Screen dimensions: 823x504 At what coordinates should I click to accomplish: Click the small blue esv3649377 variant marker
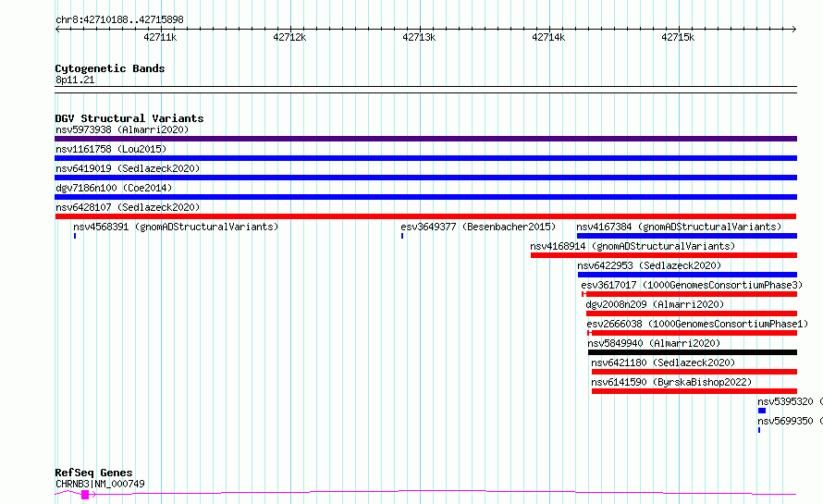402,236
